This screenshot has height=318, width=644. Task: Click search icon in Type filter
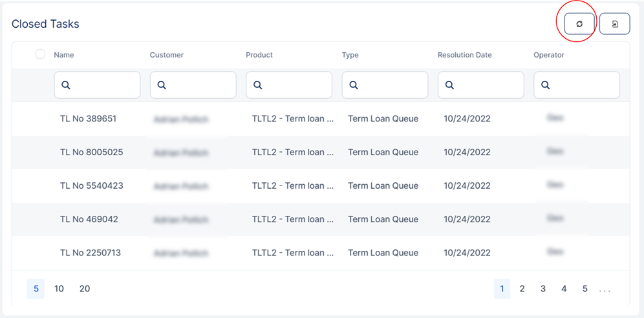(x=354, y=85)
